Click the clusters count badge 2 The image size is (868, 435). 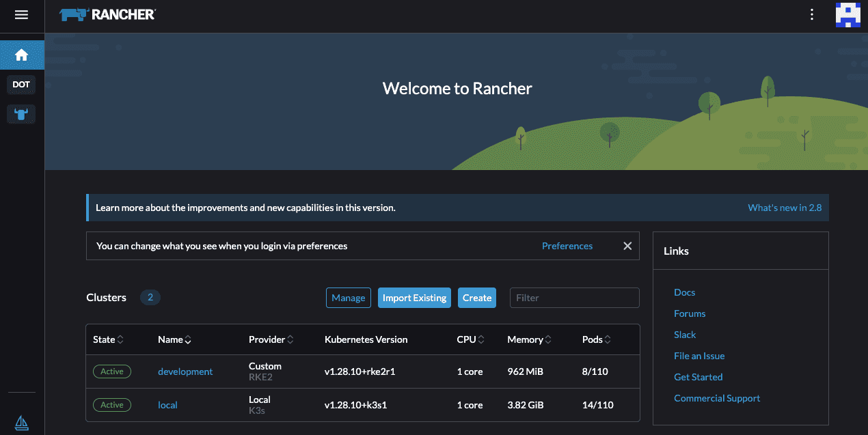(150, 298)
